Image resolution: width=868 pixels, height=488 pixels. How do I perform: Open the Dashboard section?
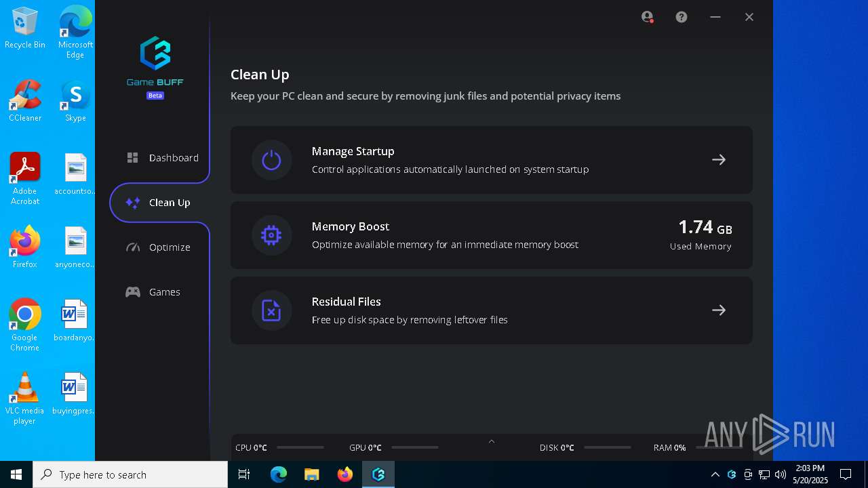click(x=162, y=158)
